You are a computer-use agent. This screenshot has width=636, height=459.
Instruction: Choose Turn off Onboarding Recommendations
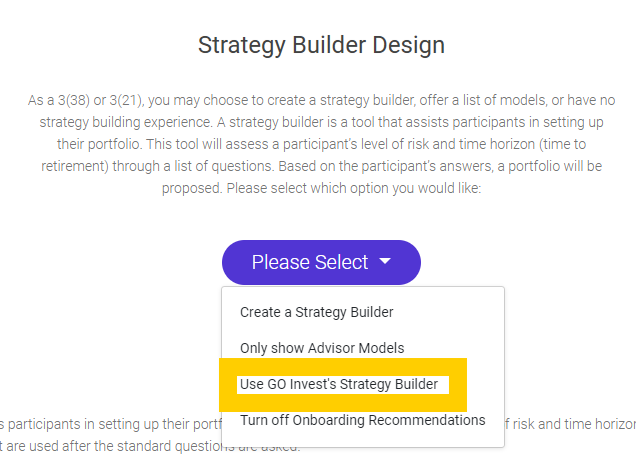362,420
